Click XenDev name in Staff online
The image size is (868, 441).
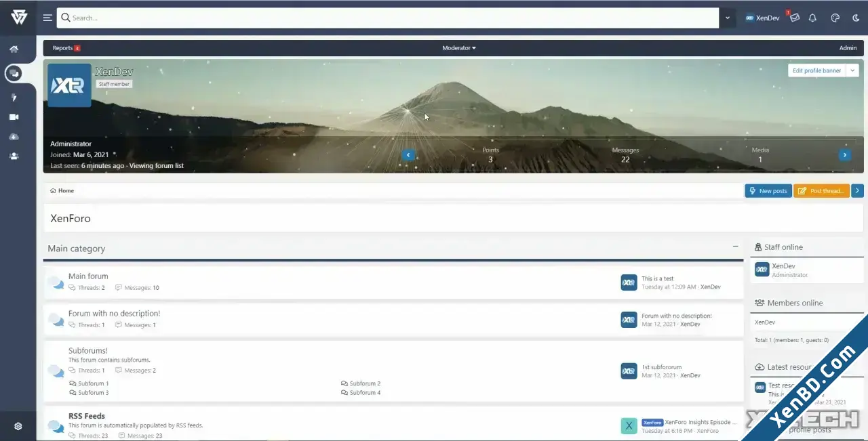point(783,266)
